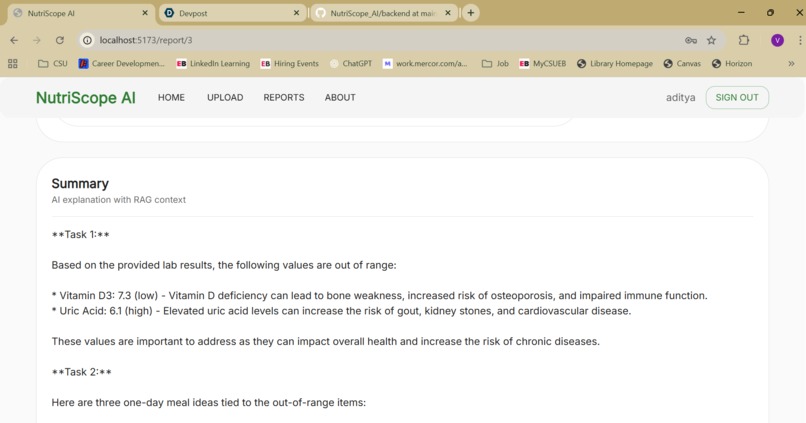This screenshot has height=423, width=806.
Task: View site info icon beside localhost URL
Action: [x=87, y=40]
